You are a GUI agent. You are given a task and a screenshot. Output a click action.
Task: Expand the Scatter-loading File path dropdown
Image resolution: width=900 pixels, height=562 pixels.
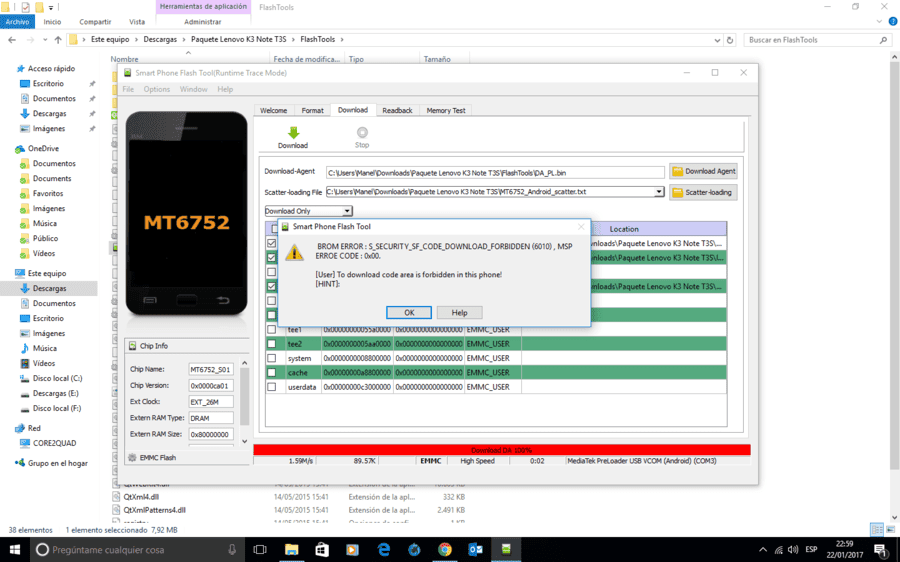click(x=659, y=192)
